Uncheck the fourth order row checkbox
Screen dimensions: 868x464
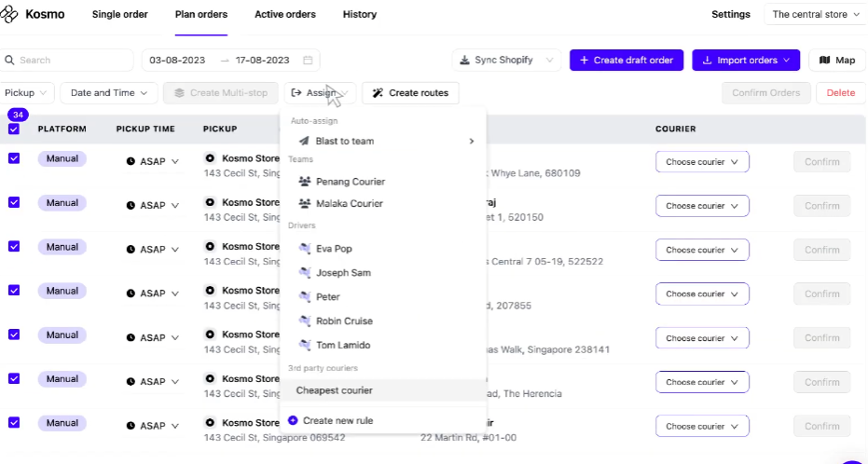tap(14, 291)
